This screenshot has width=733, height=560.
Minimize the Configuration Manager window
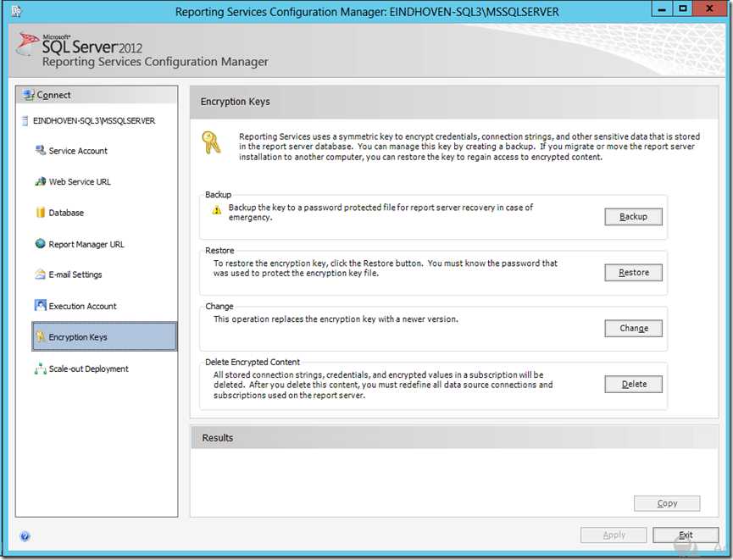coord(662,8)
